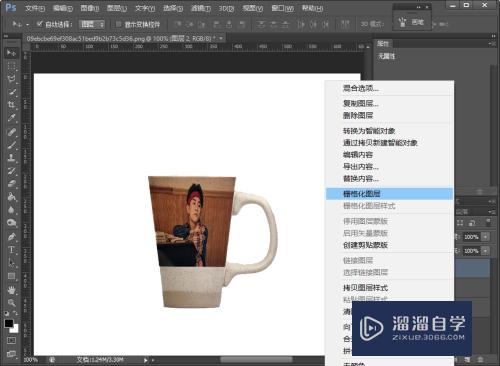Choose 转换为智能对象 in context menu
Viewport: 500px width, 366px height.
coord(389,131)
